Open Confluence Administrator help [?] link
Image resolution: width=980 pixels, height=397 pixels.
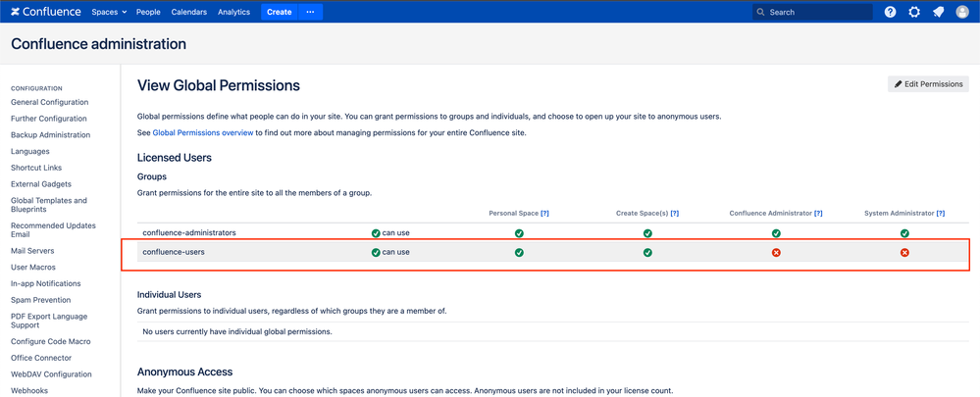(818, 213)
